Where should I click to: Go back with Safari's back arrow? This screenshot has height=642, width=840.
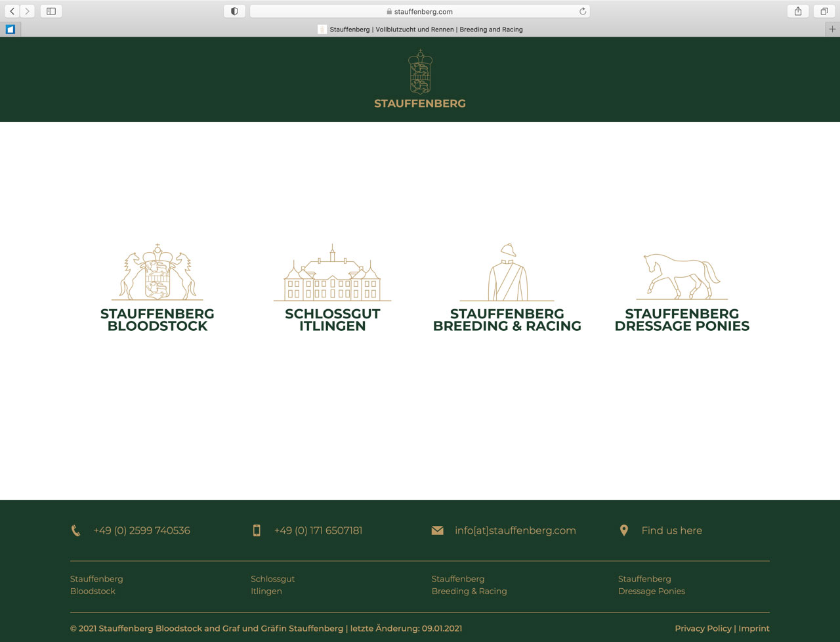click(x=12, y=11)
